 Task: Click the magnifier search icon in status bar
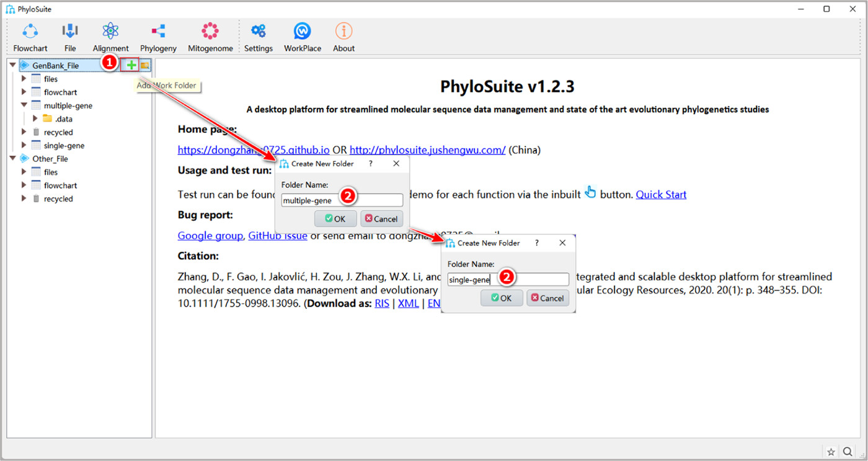pyautogui.click(x=848, y=451)
